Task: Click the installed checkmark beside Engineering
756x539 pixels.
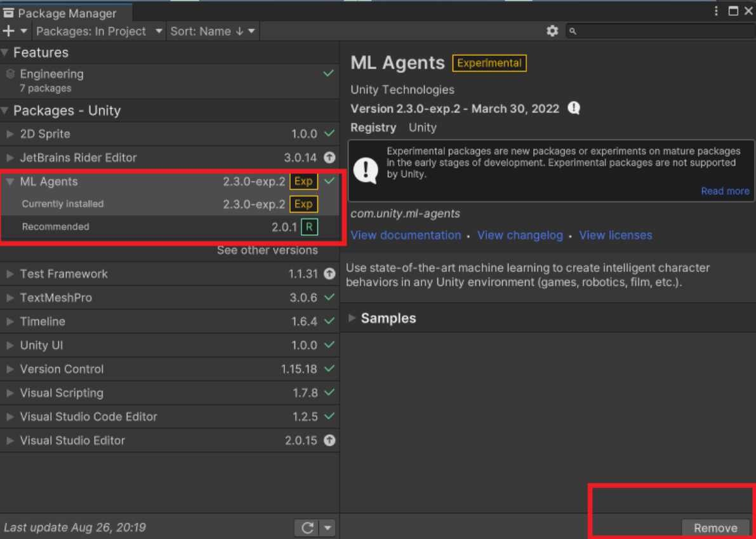Action: point(328,73)
